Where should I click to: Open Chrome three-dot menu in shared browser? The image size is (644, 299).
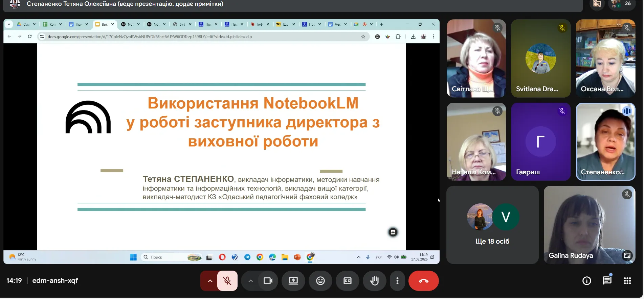(x=434, y=36)
